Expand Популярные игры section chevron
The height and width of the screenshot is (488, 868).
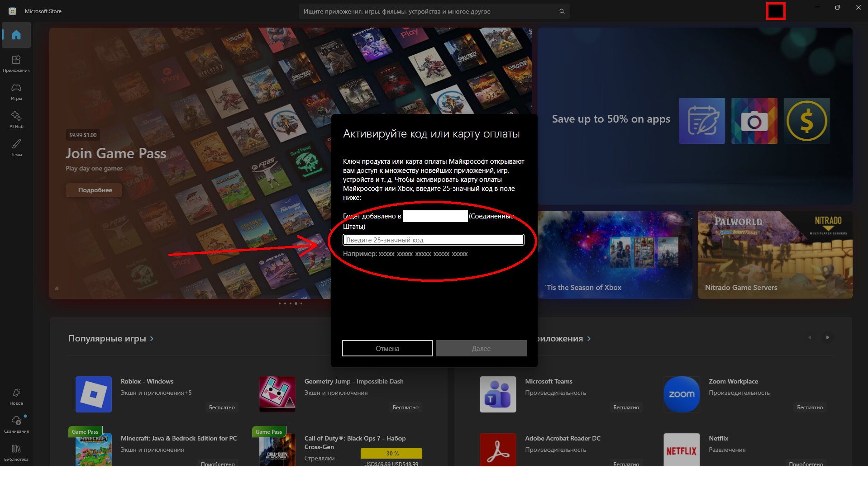(x=152, y=339)
